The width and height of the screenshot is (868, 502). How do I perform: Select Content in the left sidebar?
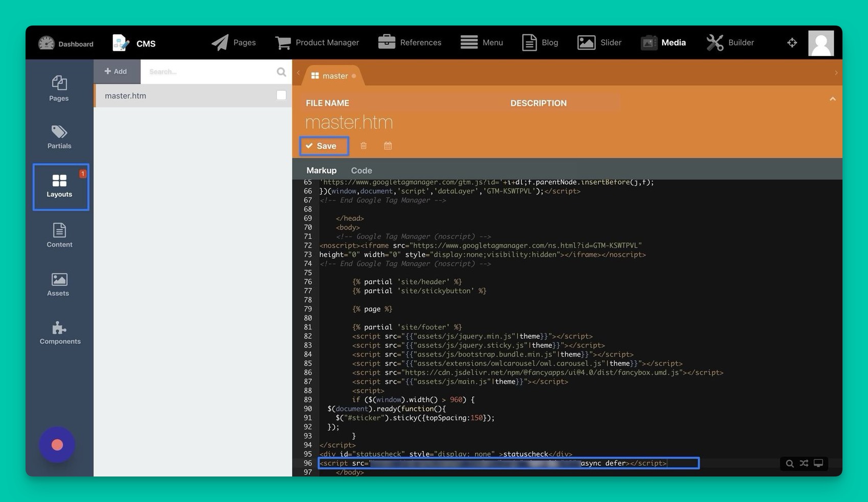click(59, 236)
